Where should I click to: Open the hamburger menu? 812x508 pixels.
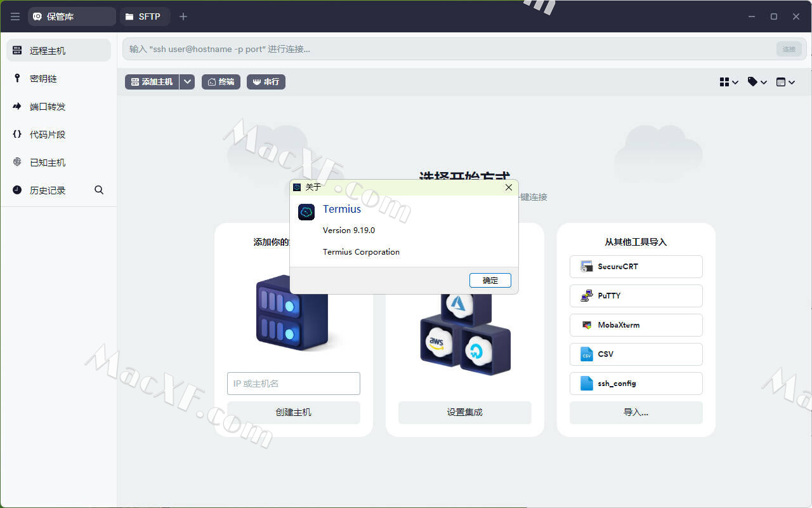click(x=15, y=17)
